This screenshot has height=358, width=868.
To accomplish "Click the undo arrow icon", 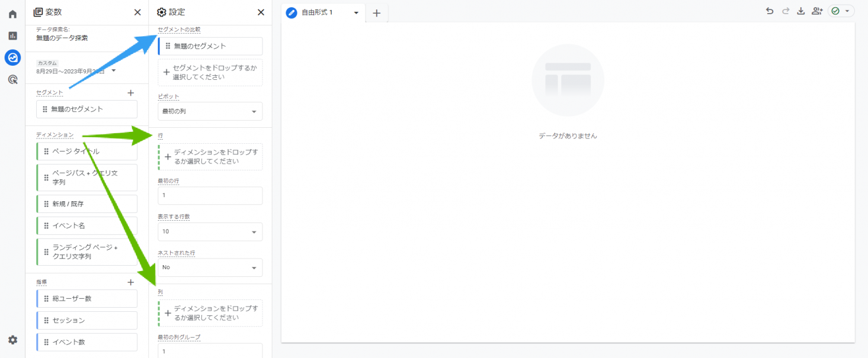I will (x=770, y=11).
